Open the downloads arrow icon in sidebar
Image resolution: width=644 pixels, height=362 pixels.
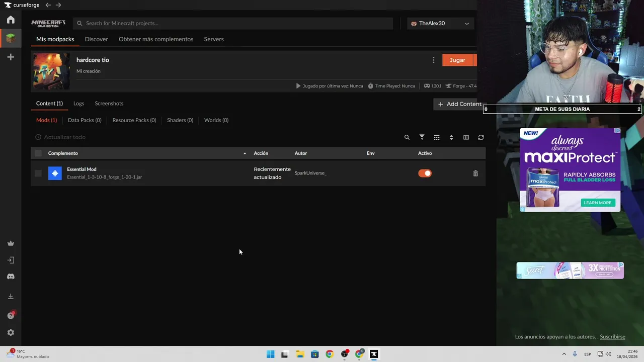tap(11, 296)
